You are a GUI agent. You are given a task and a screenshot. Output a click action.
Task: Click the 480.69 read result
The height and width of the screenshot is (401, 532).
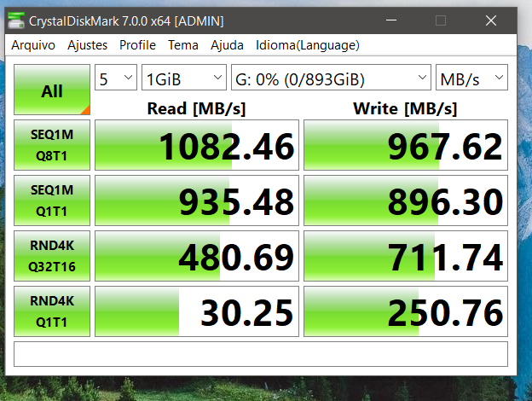pyautogui.click(x=197, y=256)
